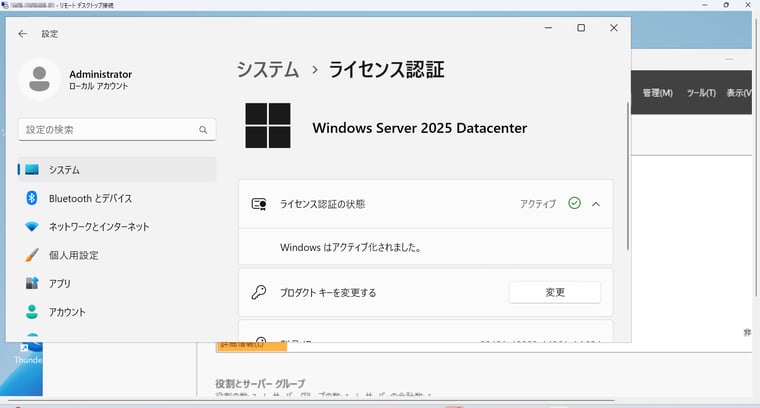
Task: Focus the 設定の検索 search field
Action: click(x=117, y=130)
